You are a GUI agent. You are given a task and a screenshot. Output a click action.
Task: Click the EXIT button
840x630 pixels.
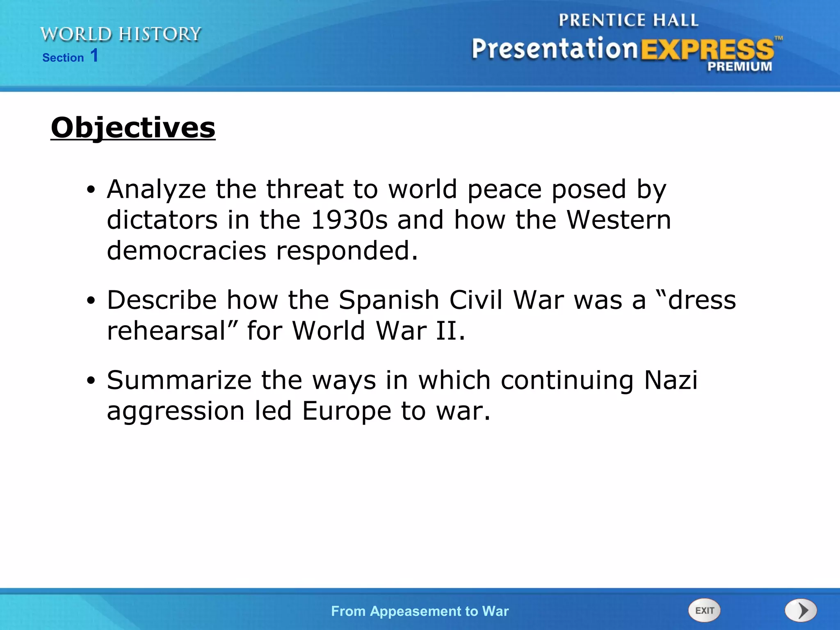click(704, 610)
